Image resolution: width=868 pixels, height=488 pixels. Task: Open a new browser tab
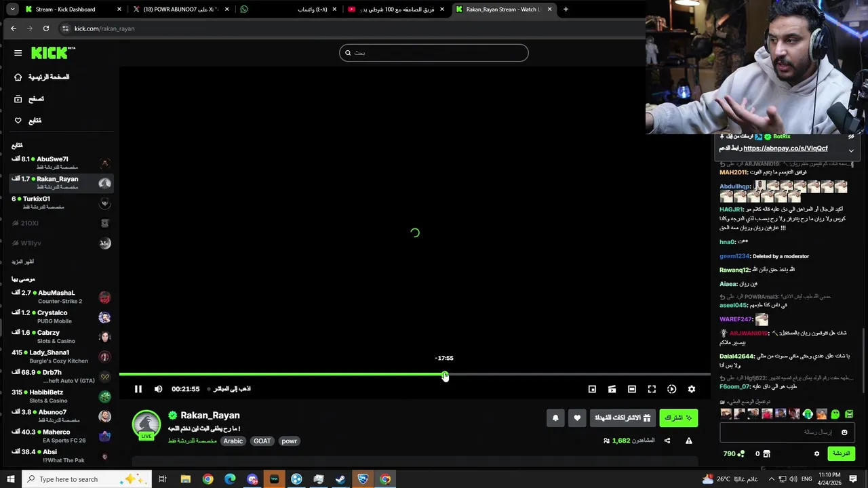tap(566, 9)
